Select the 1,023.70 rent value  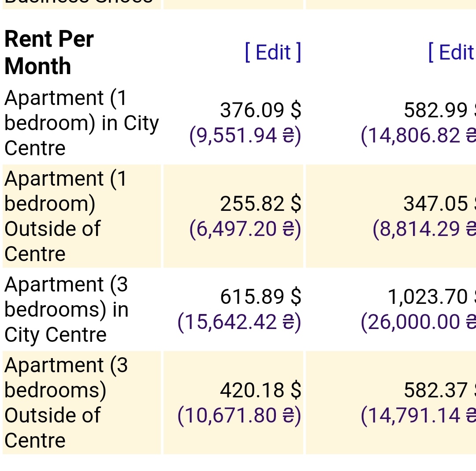428,297
